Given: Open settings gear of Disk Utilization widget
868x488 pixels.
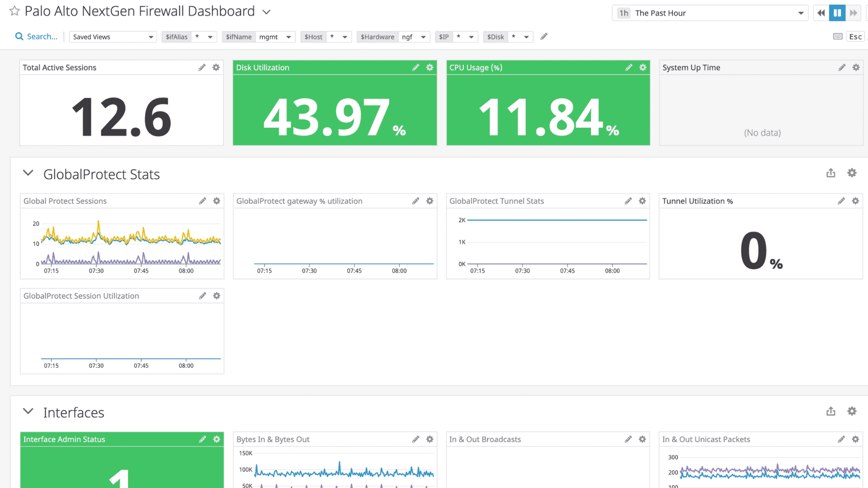Looking at the screenshot, I should pos(430,67).
